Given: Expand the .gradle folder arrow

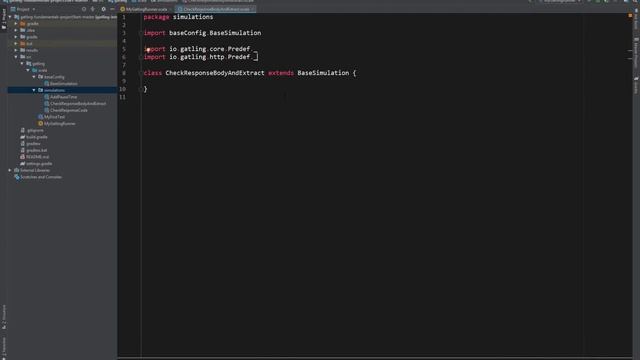Looking at the screenshot, I should tap(16, 23).
